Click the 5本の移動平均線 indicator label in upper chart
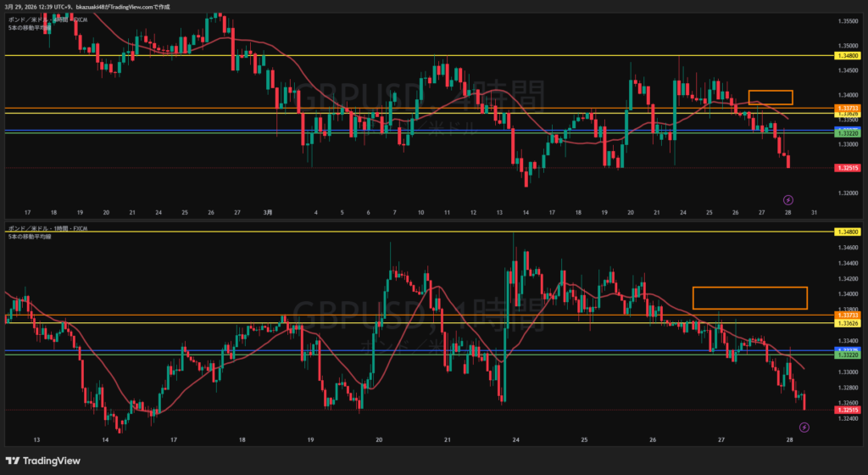 coord(30,28)
